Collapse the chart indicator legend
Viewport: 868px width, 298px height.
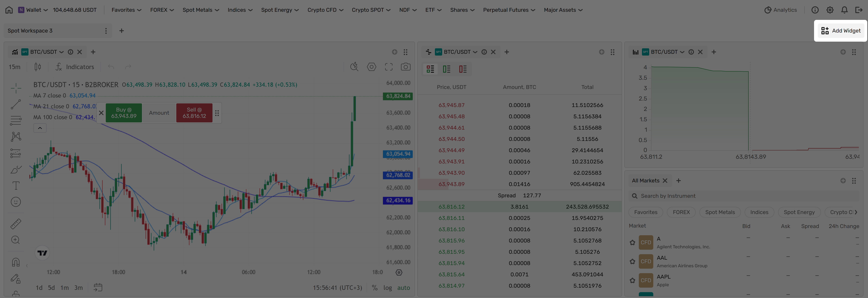coord(40,128)
